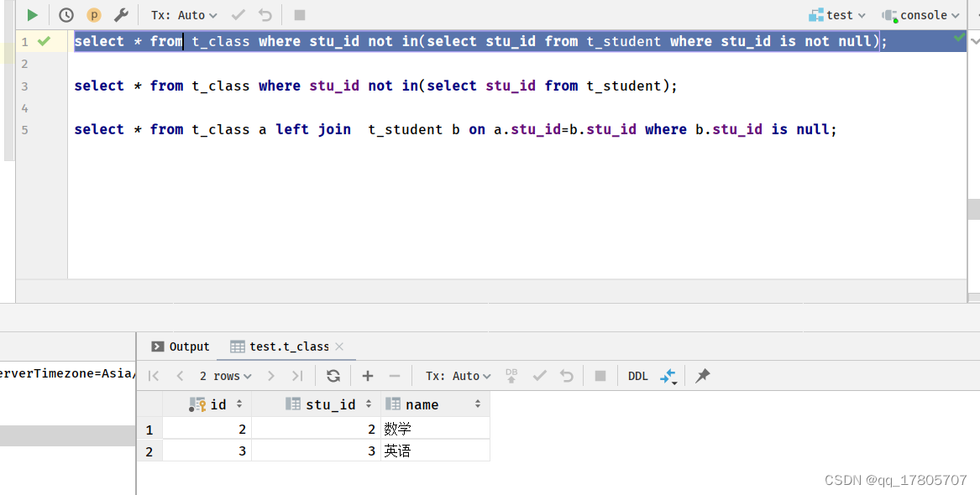Refresh the query results
The image size is (980, 495).
pyautogui.click(x=333, y=375)
